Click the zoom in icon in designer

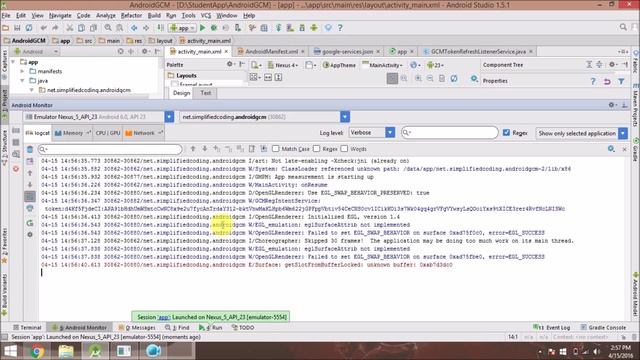418,78
